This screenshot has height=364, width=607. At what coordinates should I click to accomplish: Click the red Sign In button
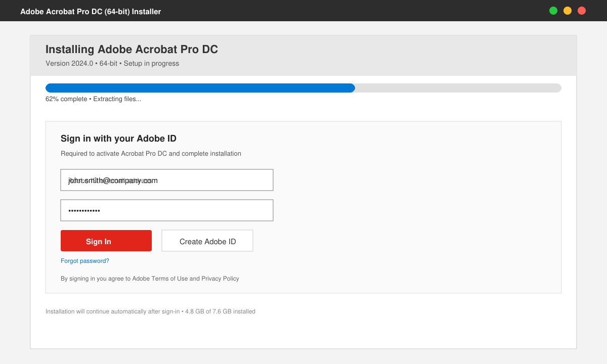pos(106,241)
